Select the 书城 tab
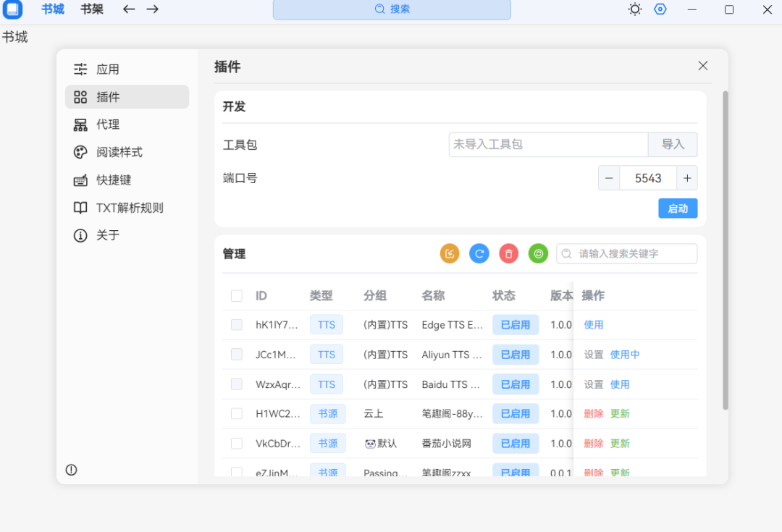Image resolution: width=782 pixels, height=532 pixels. point(51,9)
